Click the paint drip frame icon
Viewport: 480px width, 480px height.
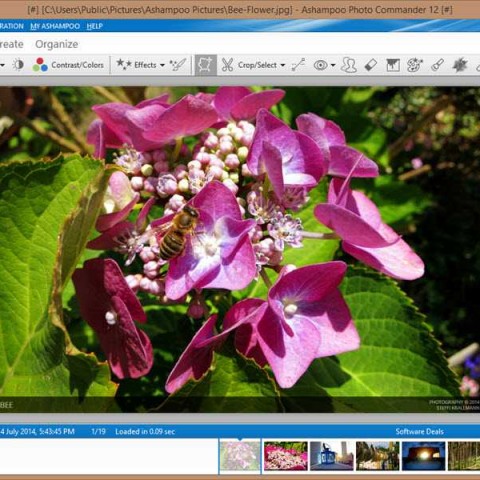click(x=393, y=65)
